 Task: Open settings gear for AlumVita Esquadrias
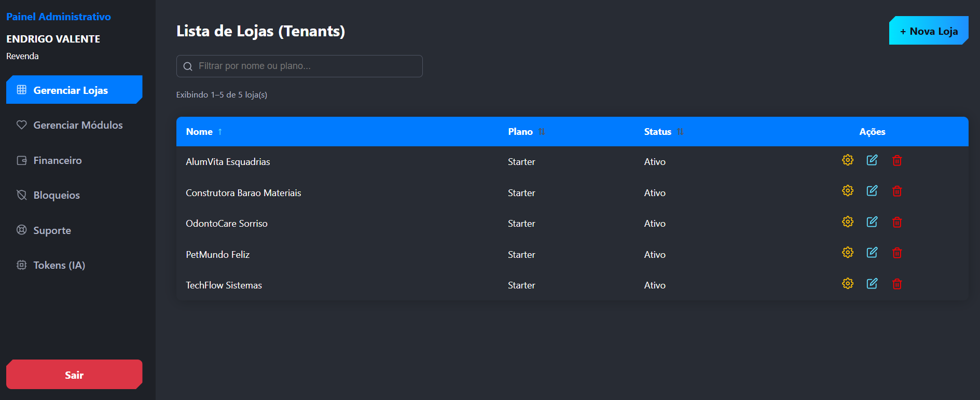point(848,160)
